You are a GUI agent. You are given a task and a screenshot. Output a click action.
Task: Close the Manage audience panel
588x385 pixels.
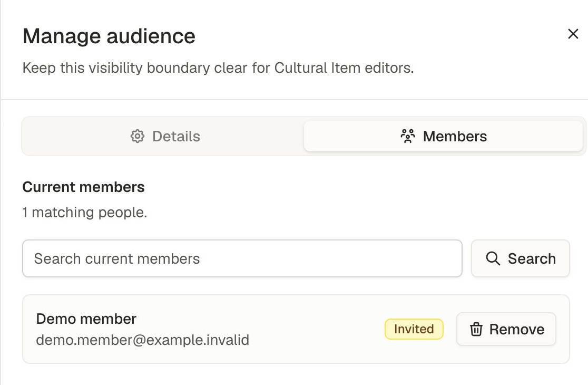coord(573,34)
